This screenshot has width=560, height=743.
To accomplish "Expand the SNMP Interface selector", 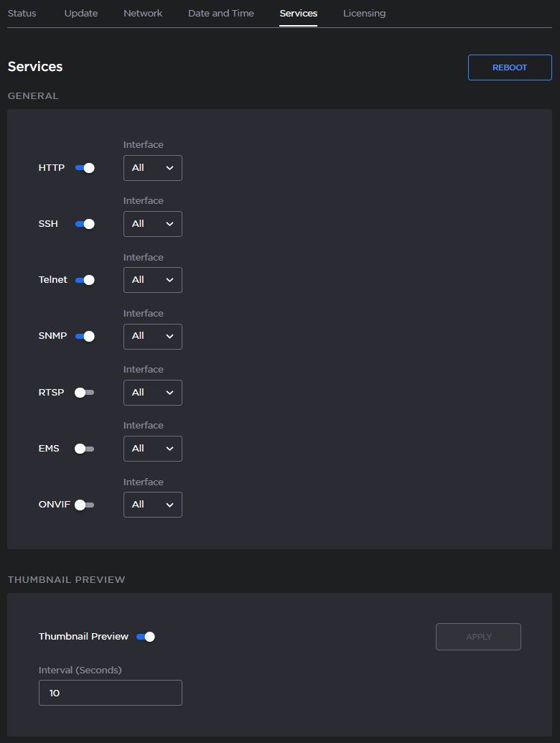I will 153,336.
